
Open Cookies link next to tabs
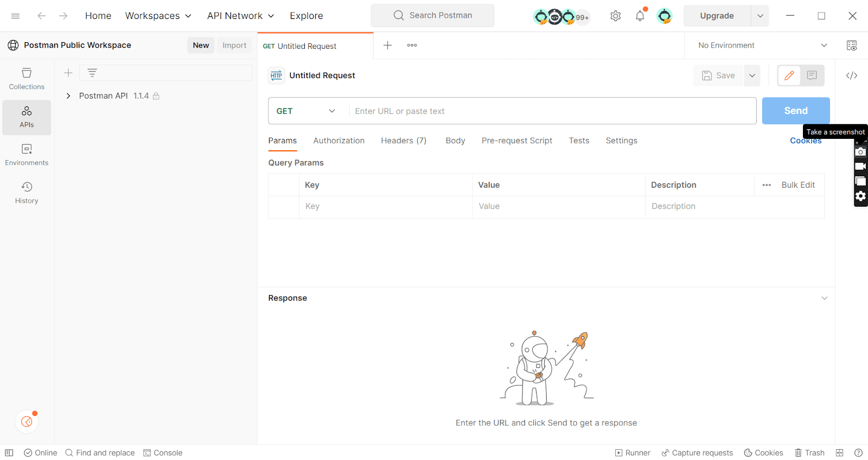(806, 140)
